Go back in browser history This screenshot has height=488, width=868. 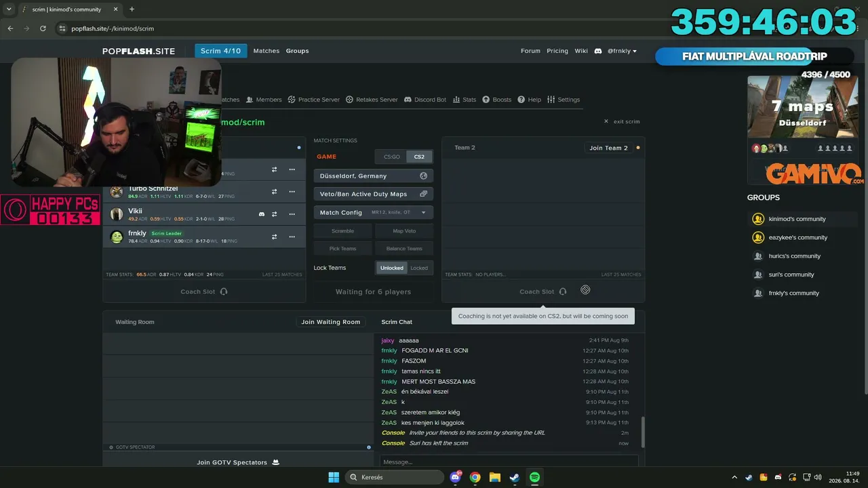(10, 28)
